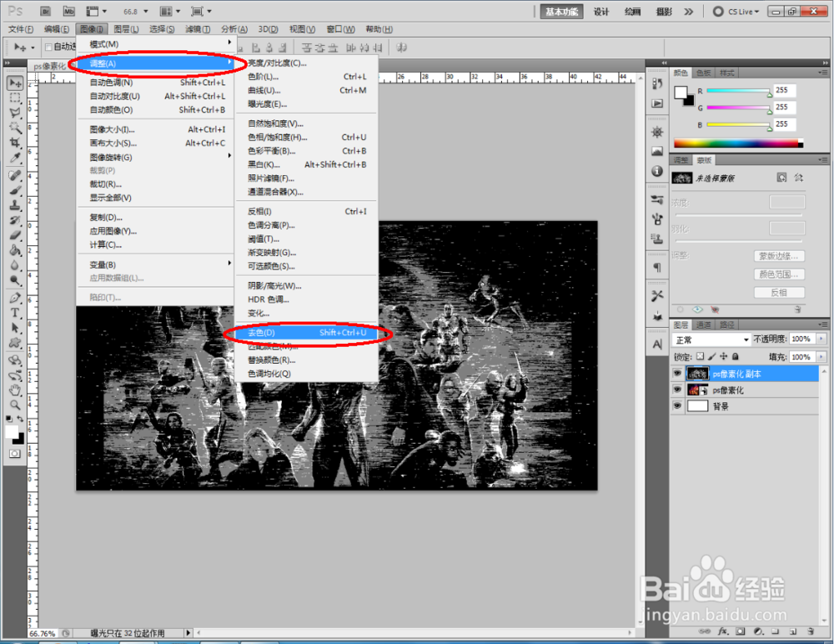Toggle lock transparent pixels

[700, 356]
